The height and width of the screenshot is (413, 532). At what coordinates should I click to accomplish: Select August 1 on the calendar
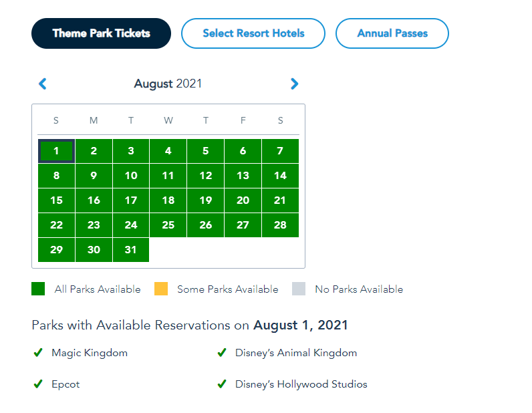pyautogui.click(x=56, y=151)
